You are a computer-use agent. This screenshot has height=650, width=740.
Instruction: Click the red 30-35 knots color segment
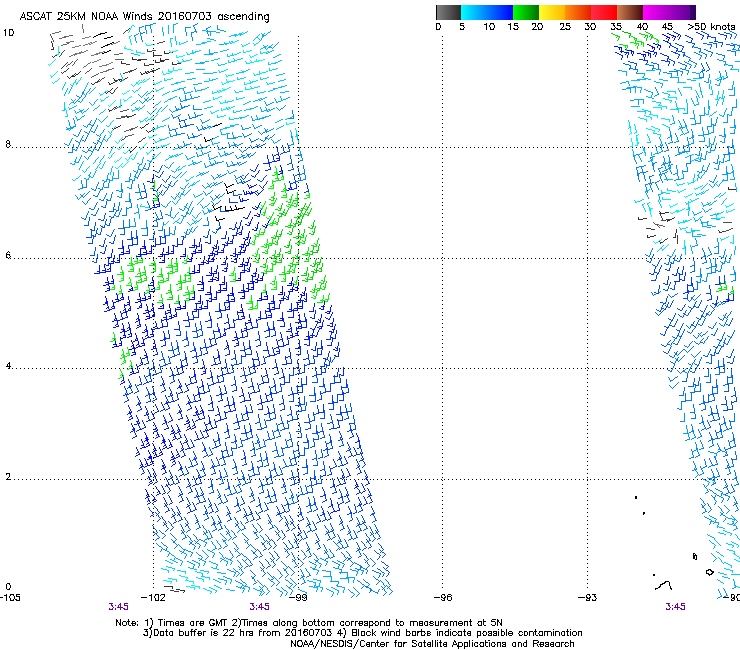(x=604, y=12)
